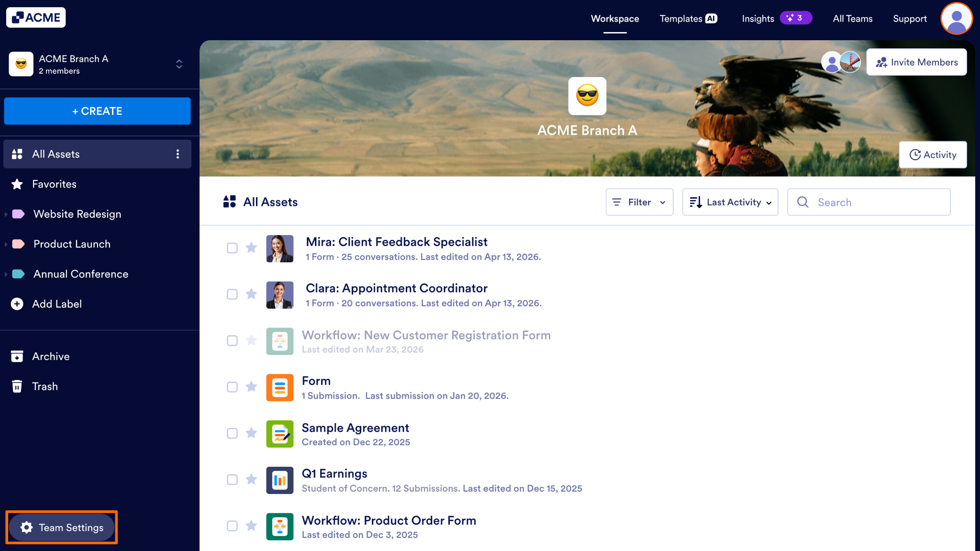
Task: Tick the Sample Agreement checkbox
Action: click(x=232, y=434)
